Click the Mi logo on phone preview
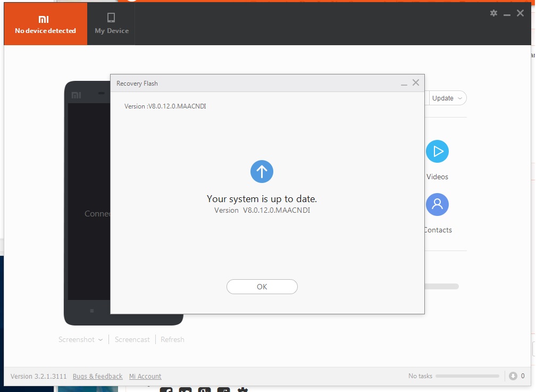The image size is (536, 392). click(x=76, y=95)
